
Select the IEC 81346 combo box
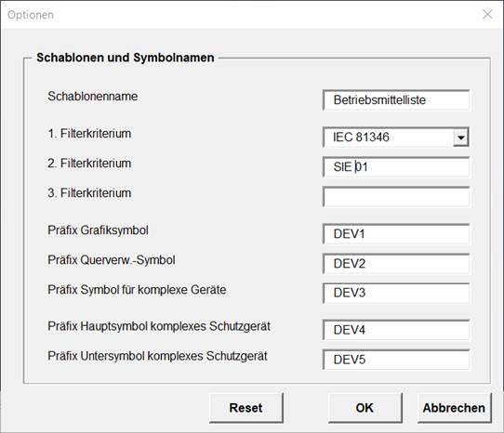(396, 138)
